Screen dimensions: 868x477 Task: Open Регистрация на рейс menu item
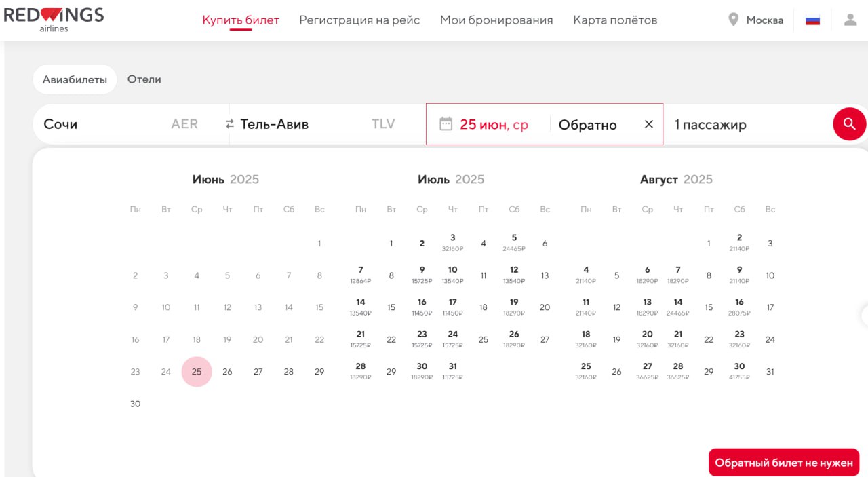click(x=359, y=20)
